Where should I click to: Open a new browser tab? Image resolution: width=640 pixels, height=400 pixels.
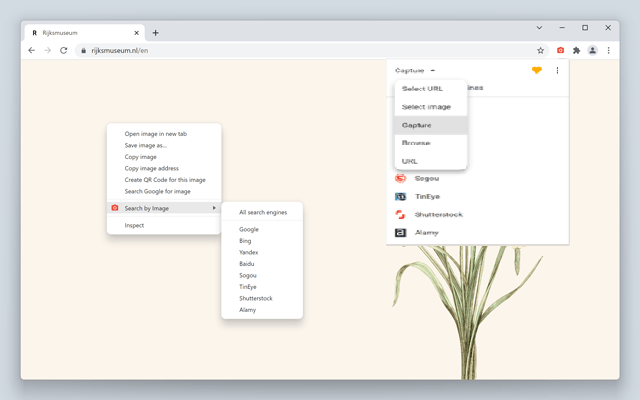(x=155, y=33)
